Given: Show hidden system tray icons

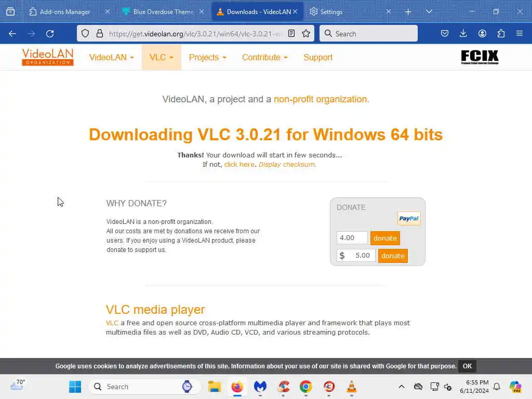Looking at the screenshot, I should coord(402,387).
